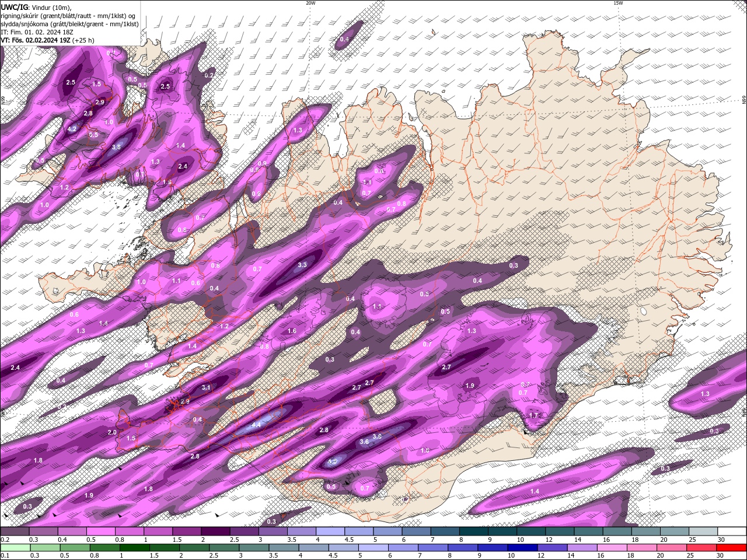Click the 'UWC/IG: Vindur (10m)' title line
The image size is (747, 560).
click(36, 7)
